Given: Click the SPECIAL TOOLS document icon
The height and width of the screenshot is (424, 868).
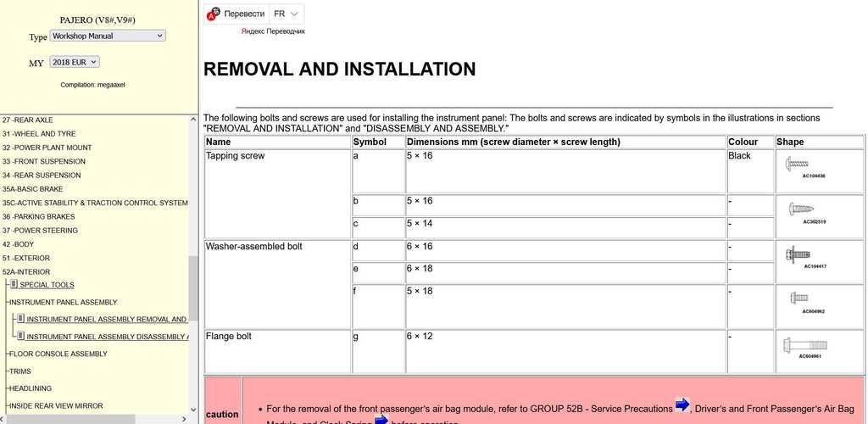Looking at the screenshot, I should point(14,284).
